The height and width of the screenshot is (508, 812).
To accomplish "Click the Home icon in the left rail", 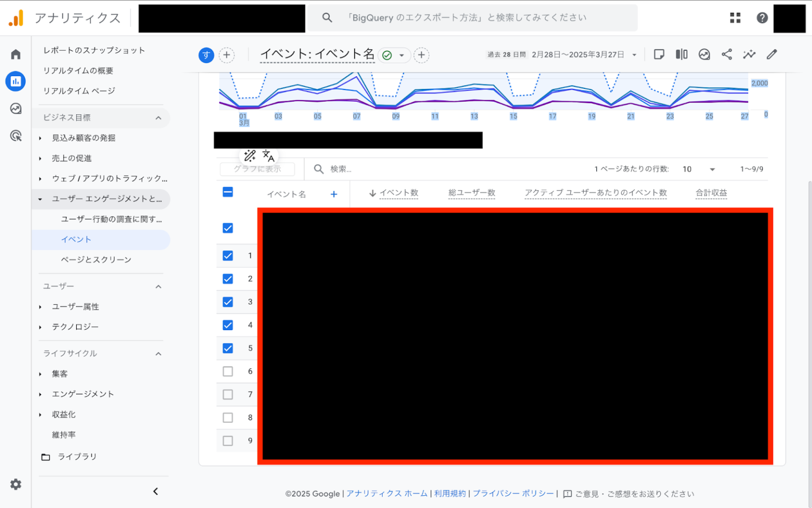I will 15,53.
